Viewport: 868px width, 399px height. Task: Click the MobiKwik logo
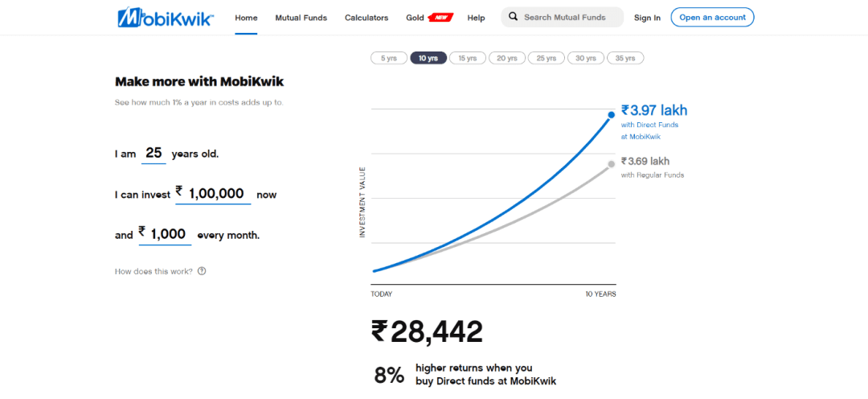(x=165, y=17)
